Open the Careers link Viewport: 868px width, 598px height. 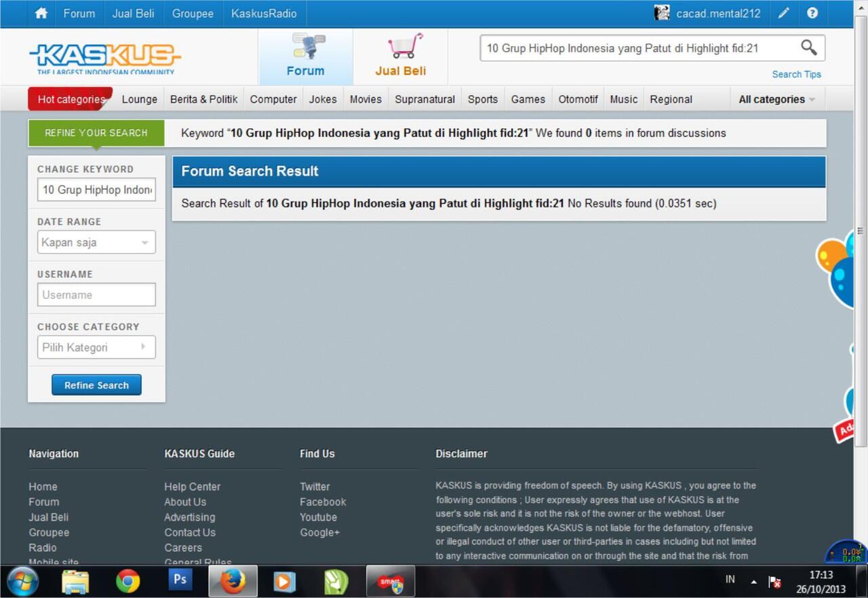pos(183,547)
